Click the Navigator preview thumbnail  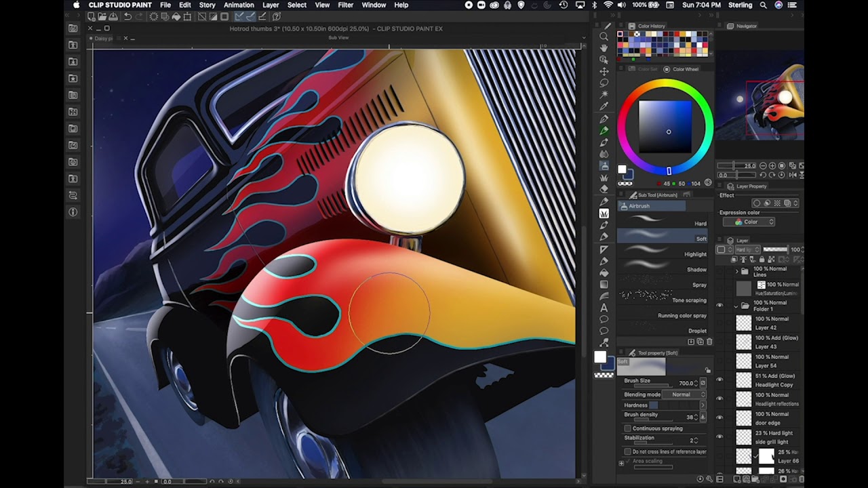tap(759, 95)
